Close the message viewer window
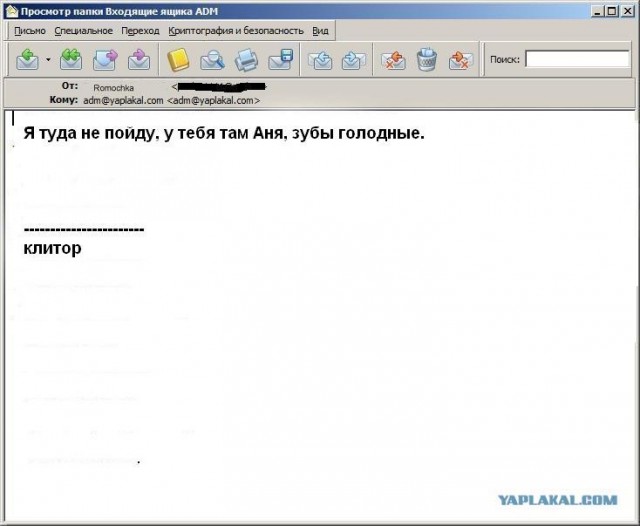The height and width of the screenshot is (526, 640). click(627, 11)
